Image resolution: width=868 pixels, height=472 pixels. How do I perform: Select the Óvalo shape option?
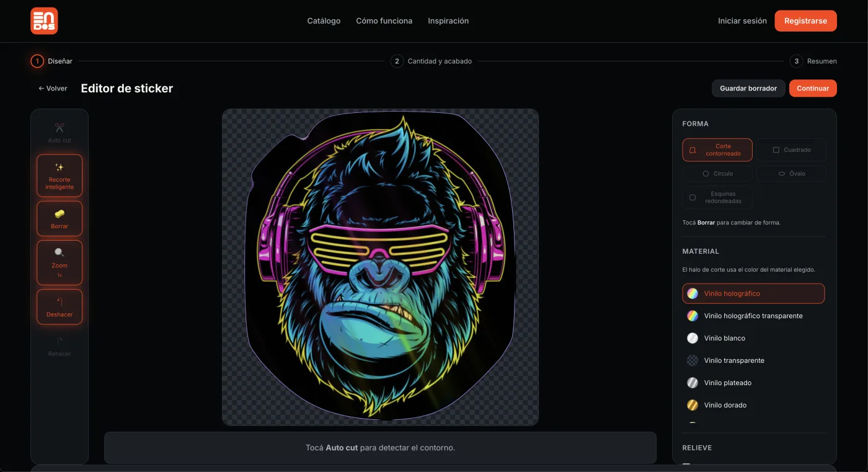(792, 174)
